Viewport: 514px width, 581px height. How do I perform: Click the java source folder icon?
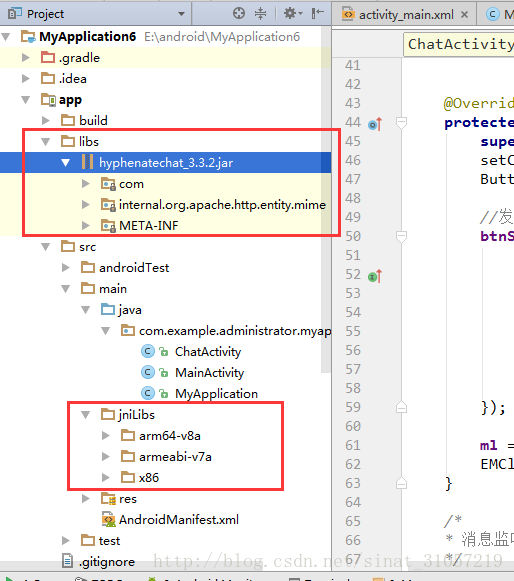tap(108, 309)
